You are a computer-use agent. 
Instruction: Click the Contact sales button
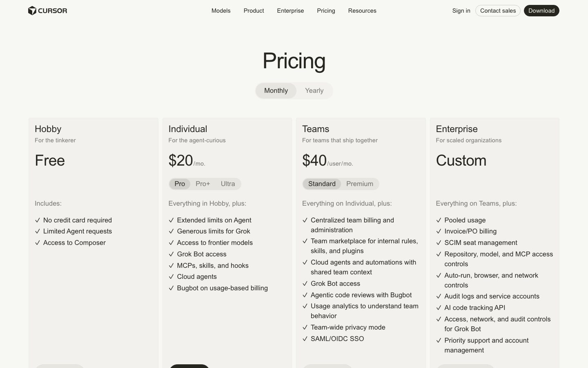click(x=498, y=11)
